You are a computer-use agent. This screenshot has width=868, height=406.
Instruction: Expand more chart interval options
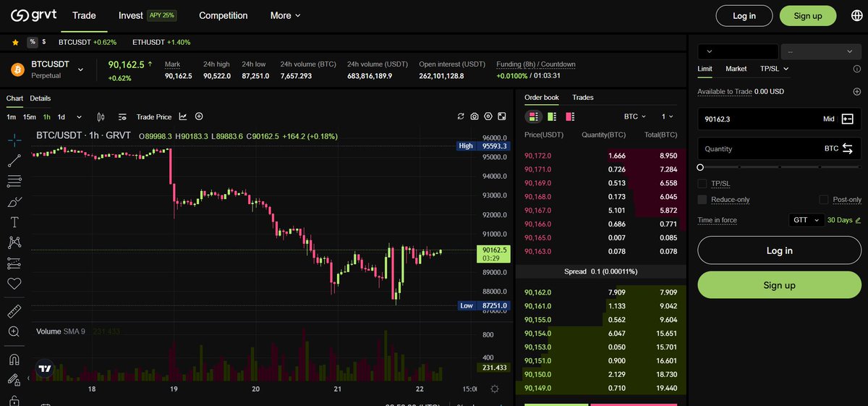(x=79, y=117)
